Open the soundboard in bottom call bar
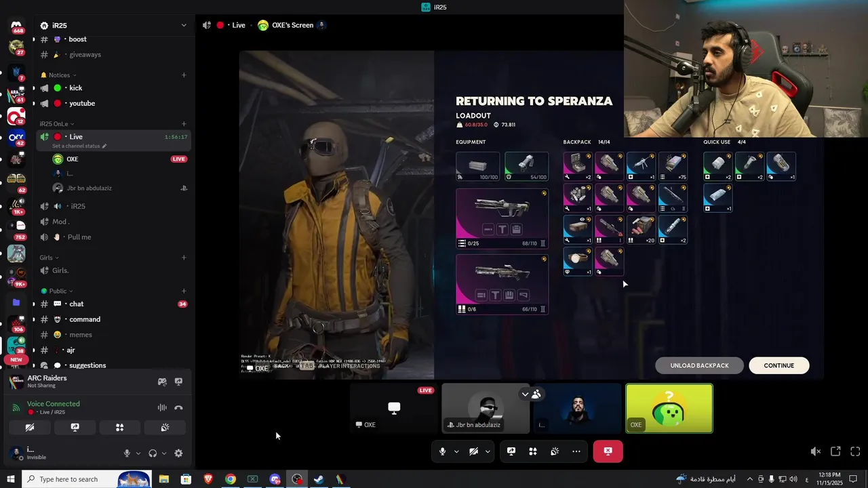This screenshot has width=868, height=488. (555, 451)
